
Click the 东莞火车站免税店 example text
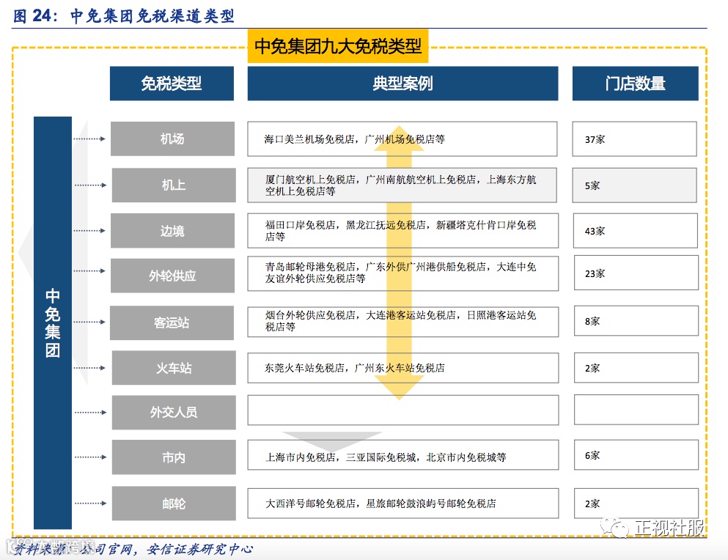point(304,368)
